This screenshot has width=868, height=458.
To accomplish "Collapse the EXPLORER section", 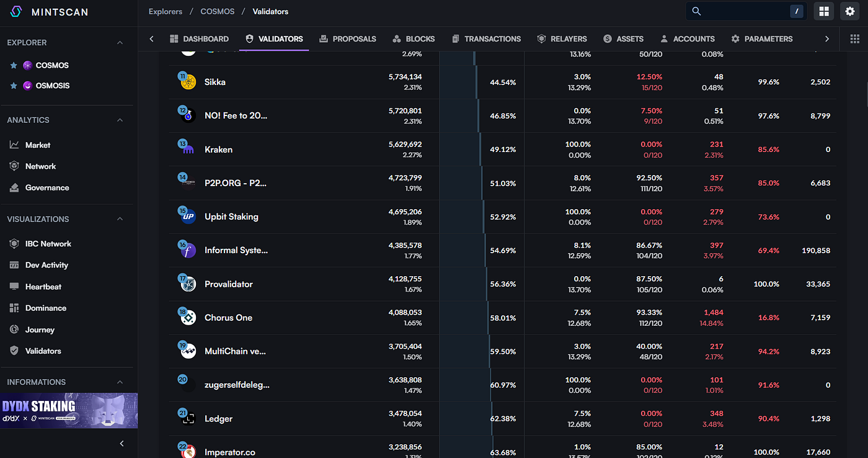I will pos(120,43).
